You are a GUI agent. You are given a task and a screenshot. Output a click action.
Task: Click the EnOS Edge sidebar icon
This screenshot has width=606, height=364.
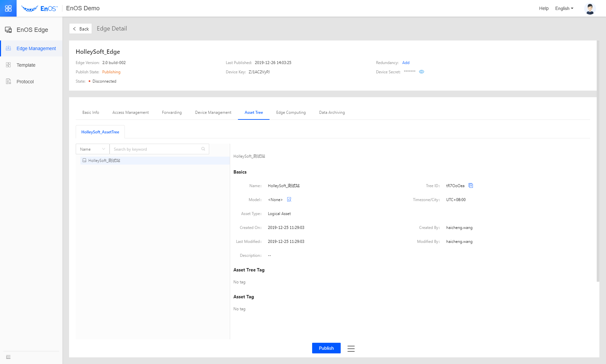(9, 30)
